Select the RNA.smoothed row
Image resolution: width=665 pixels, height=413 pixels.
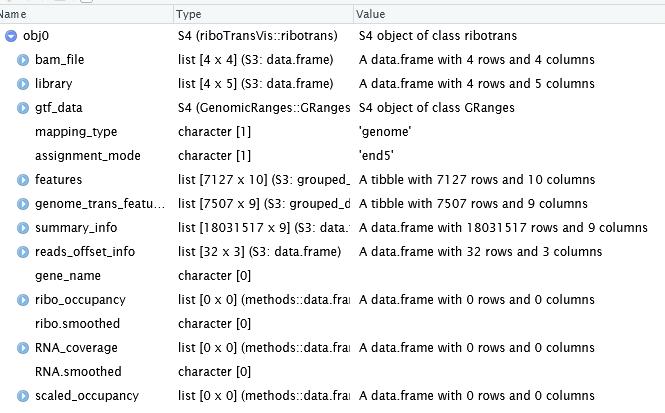(x=332, y=372)
